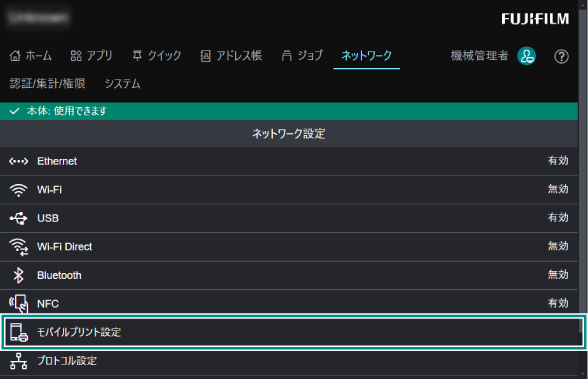Select the USB connector icon
Image resolution: width=588 pixels, height=379 pixels.
pos(18,218)
